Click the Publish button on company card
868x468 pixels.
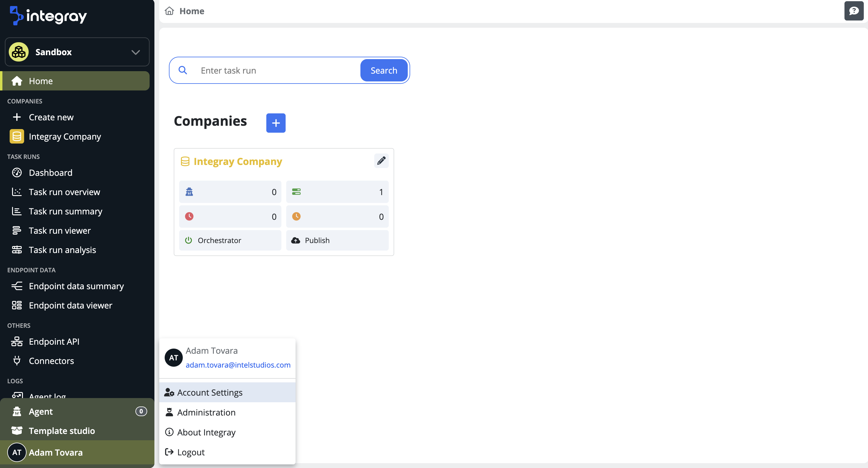(x=337, y=240)
